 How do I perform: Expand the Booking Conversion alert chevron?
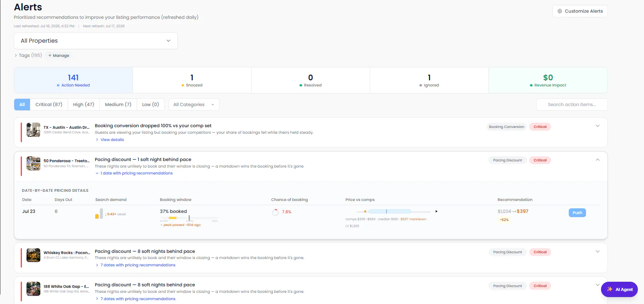pyautogui.click(x=598, y=126)
